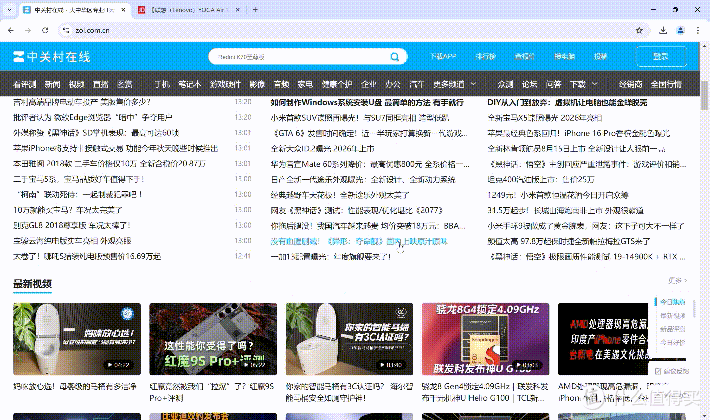Viewport: 710px width, 420px height.
Task: Open 办公 channel in navigation bar
Action: coord(393,84)
